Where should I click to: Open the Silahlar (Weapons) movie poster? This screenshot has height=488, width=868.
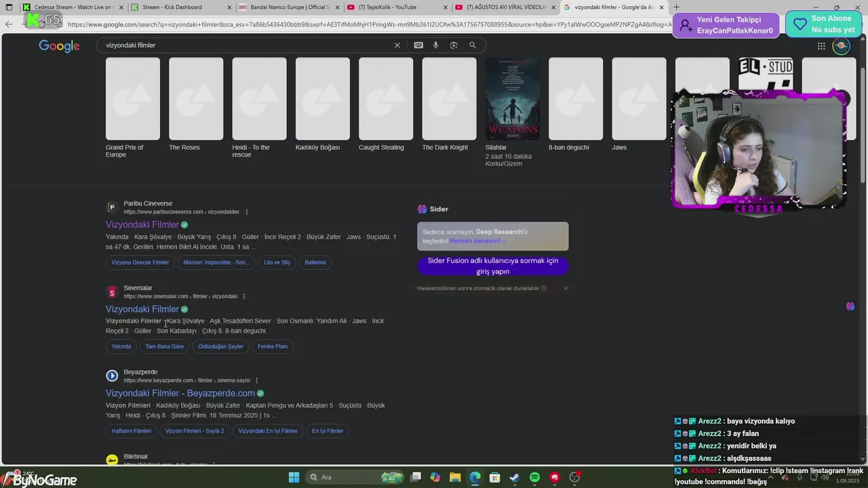point(513,99)
